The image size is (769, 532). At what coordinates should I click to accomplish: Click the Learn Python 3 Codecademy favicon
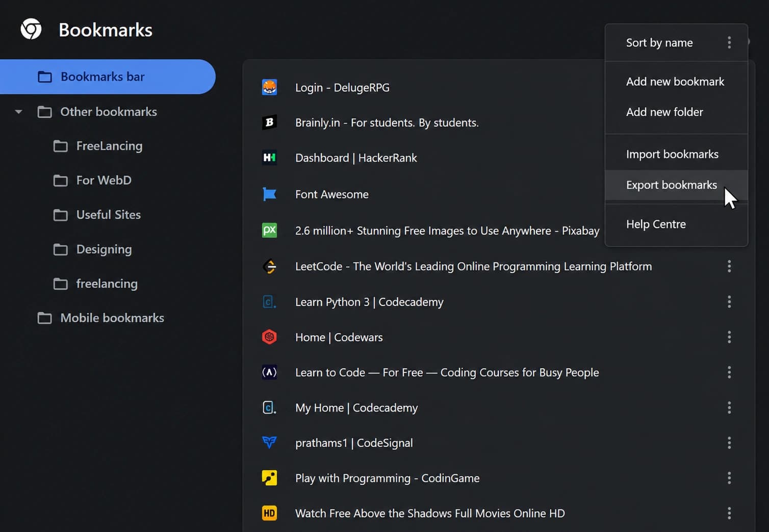[x=269, y=302]
